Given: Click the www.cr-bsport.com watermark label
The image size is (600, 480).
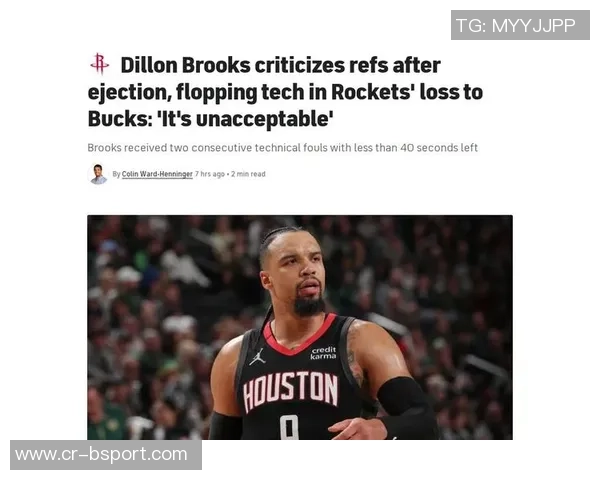Looking at the screenshot, I should 106,455.
